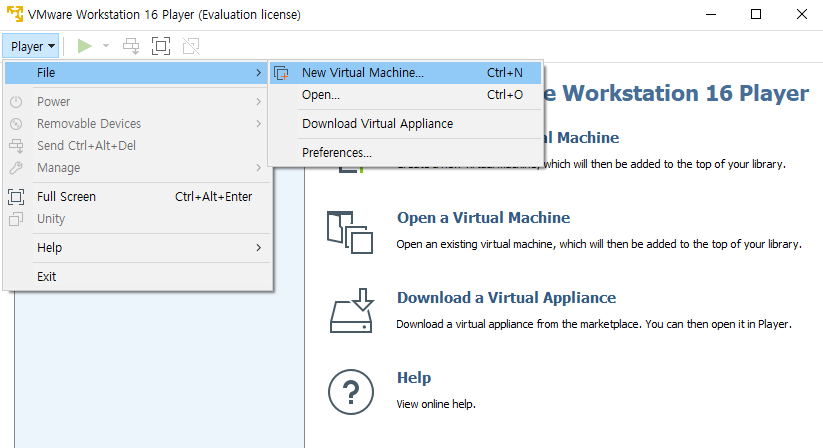Click the Ctrl+Alt+Enter shortcut label
The image size is (823, 448).
[x=214, y=197]
